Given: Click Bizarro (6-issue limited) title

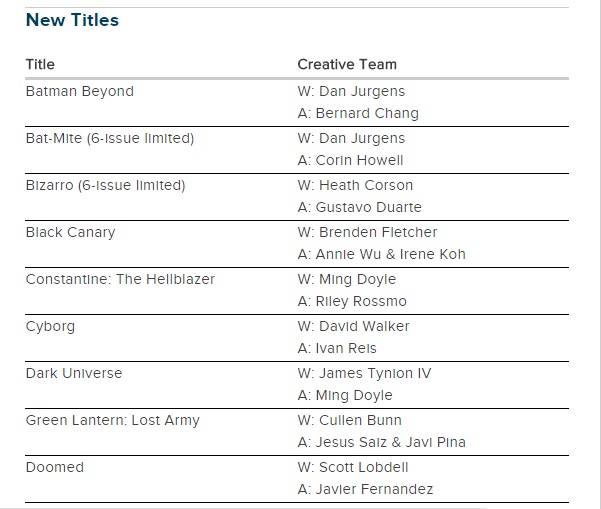Looking at the screenshot, I should coord(106,185).
